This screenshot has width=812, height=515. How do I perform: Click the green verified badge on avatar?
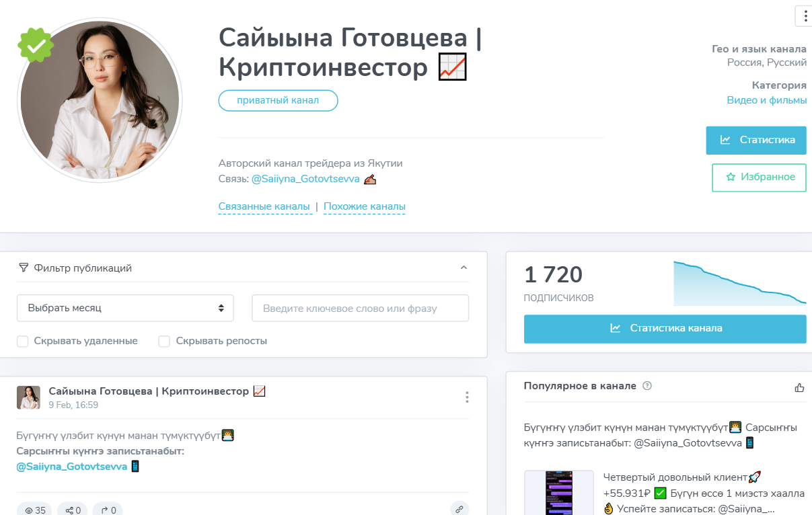pos(36,45)
